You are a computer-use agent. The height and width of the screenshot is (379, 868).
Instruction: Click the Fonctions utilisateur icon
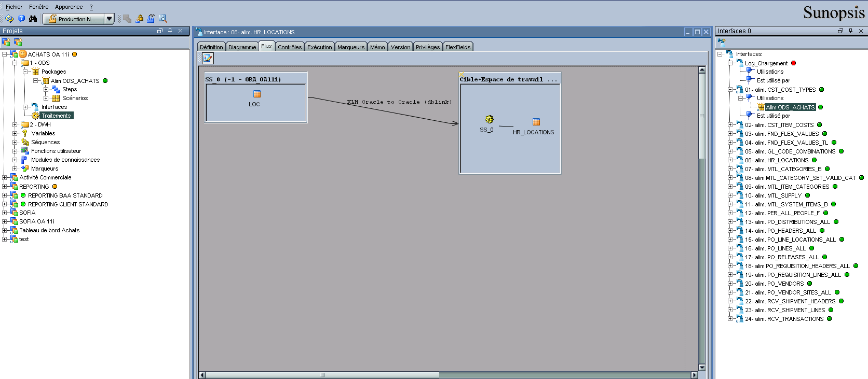click(25, 151)
